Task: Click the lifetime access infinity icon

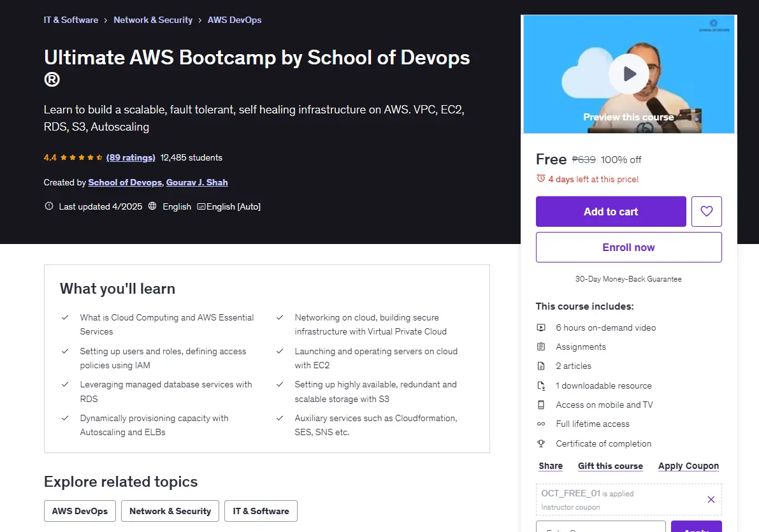Action: 540,424
